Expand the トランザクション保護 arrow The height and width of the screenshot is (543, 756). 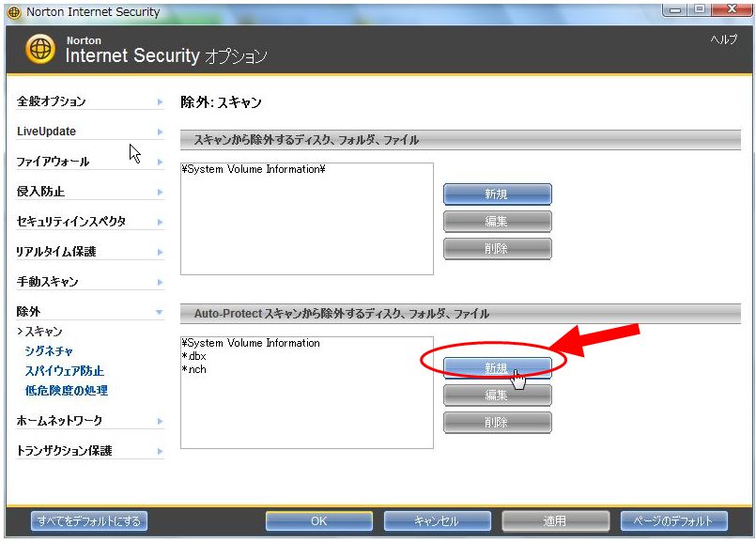click(x=160, y=451)
